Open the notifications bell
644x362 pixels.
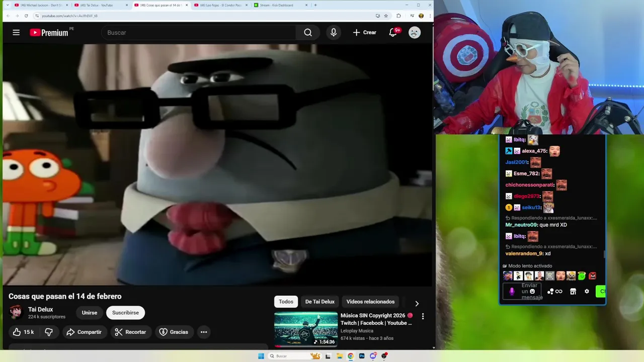click(x=393, y=33)
